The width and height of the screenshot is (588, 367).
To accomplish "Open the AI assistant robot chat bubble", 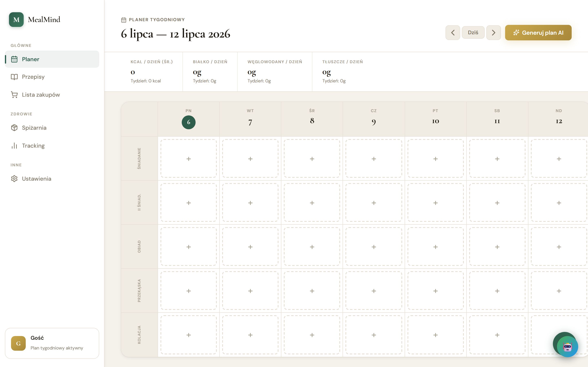I will [x=567, y=346].
